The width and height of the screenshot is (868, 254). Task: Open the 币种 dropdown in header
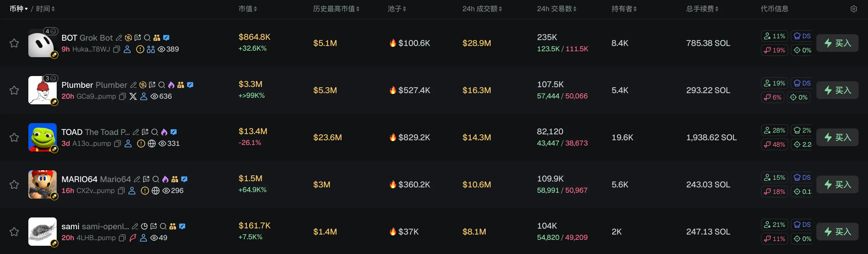pyautogui.click(x=19, y=9)
